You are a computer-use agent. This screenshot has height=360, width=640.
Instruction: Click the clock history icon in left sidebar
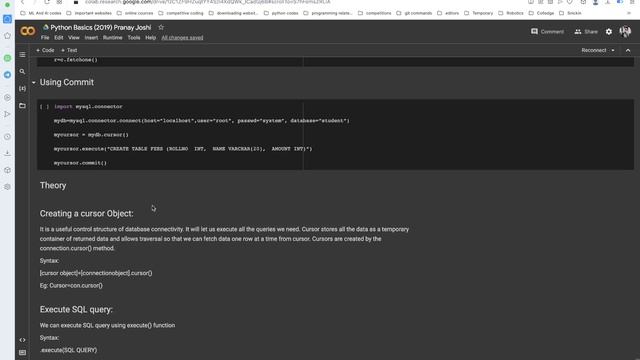[x=7, y=136]
